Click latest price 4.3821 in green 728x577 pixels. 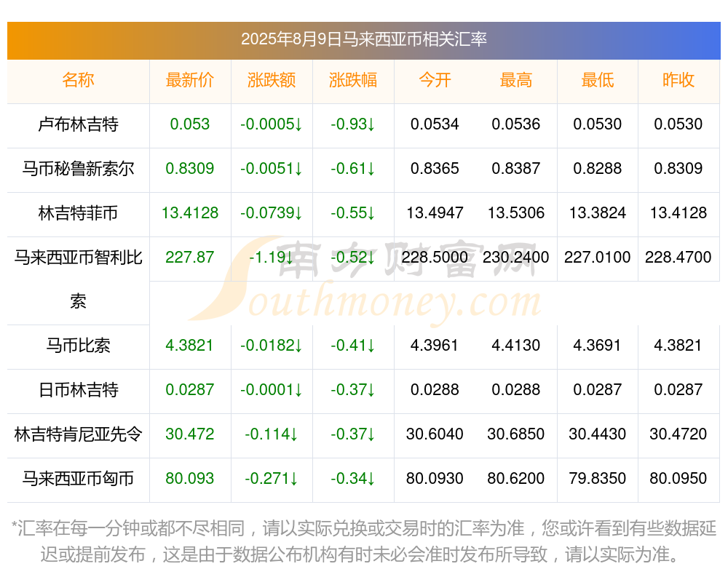pyautogui.click(x=189, y=346)
